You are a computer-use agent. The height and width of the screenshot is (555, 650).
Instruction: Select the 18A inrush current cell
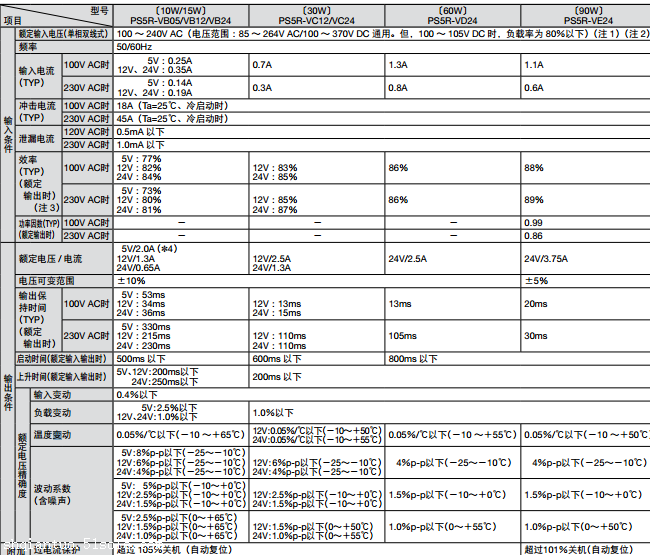pos(382,106)
